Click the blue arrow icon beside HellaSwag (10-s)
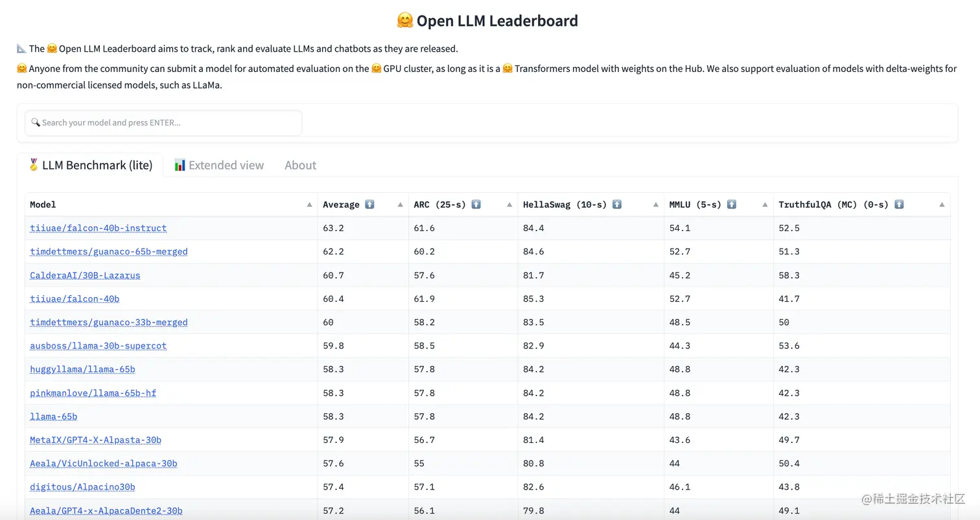 click(x=616, y=204)
